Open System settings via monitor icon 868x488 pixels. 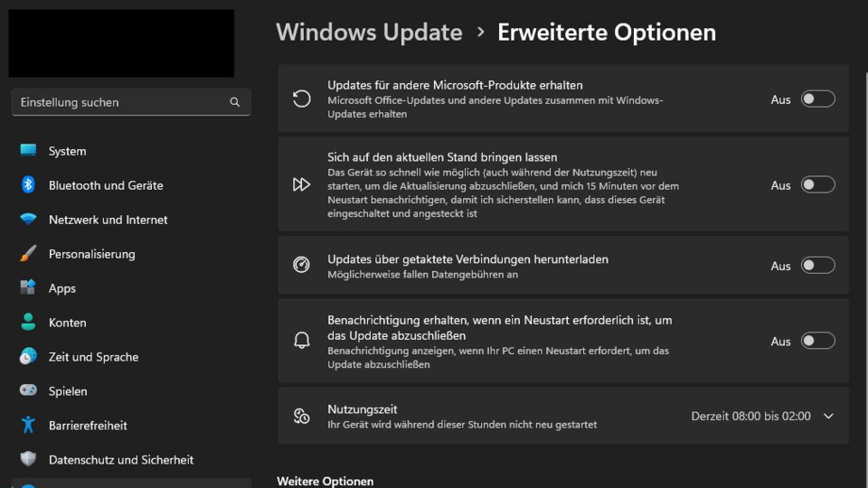(28, 150)
